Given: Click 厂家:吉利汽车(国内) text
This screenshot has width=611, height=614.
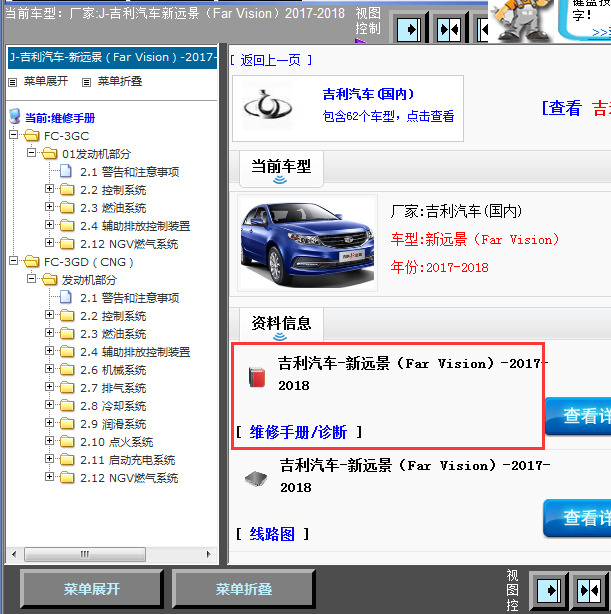Looking at the screenshot, I should pos(456,211).
